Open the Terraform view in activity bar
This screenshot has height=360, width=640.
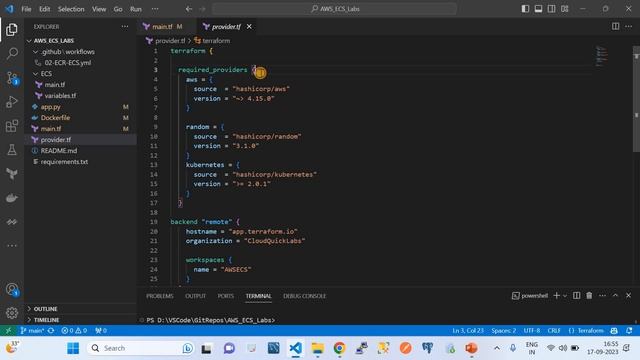pos(12,174)
